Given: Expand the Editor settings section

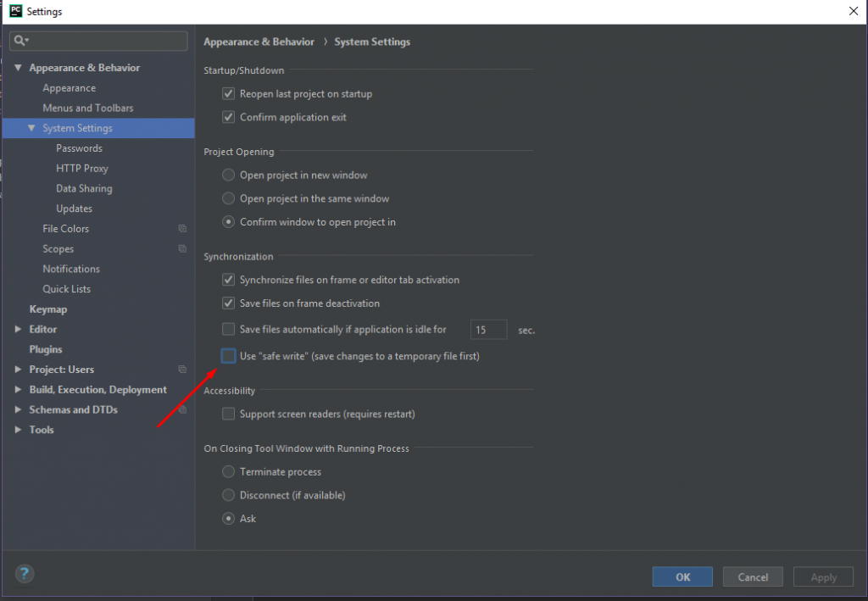Looking at the screenshot, I should 19,330.
